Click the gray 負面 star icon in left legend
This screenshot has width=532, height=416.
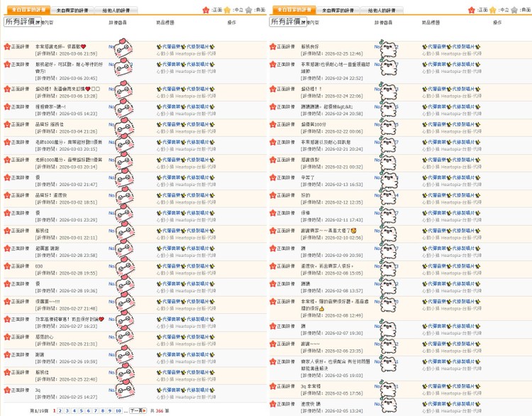249,11
